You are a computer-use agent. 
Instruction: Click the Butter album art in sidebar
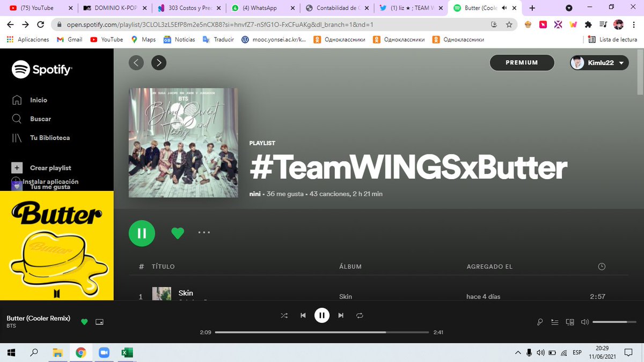[57, 246]
